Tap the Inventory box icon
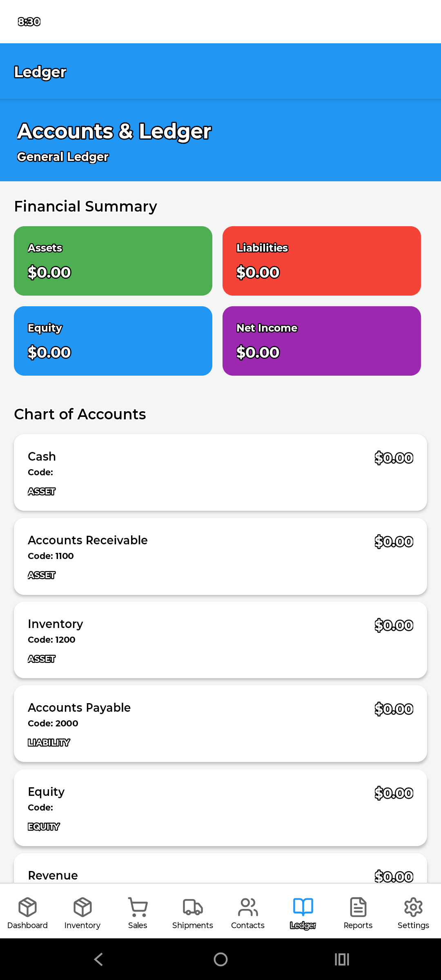The width and height of the screenshot is (441, 980). coord(82,907)
